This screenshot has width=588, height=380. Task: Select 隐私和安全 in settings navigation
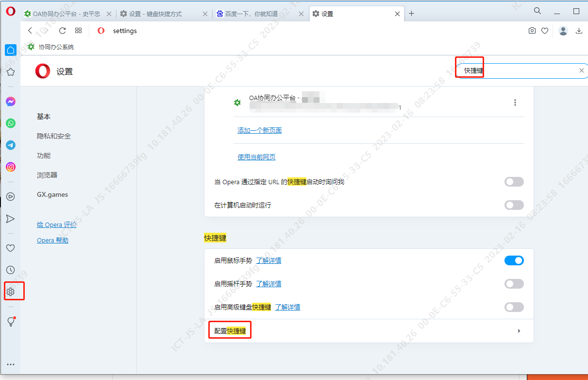pos(54,136)
